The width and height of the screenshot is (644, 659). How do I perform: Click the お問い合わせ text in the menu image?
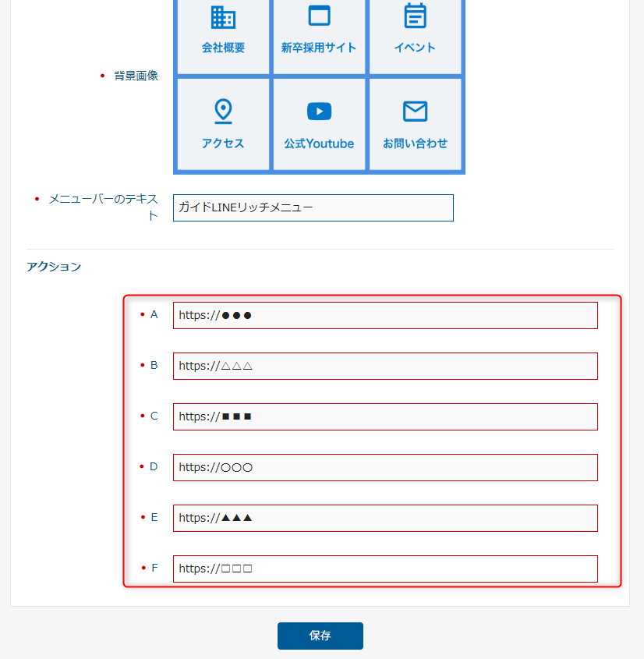[x=415, y=143]
